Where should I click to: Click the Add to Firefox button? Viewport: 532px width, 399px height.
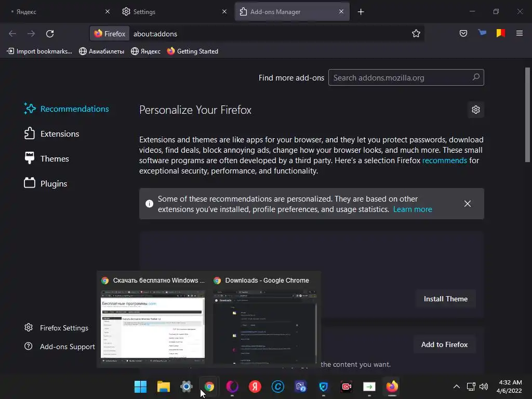point(445,344)
